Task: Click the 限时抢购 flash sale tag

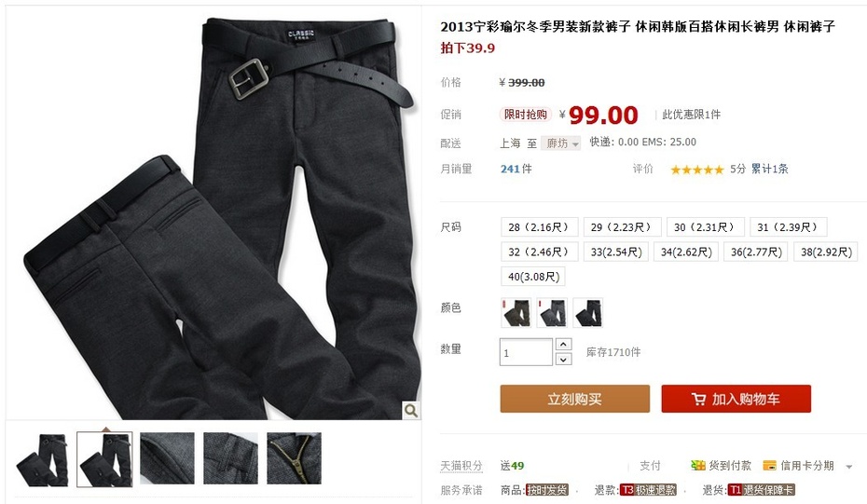Action: tap(525, 115)
